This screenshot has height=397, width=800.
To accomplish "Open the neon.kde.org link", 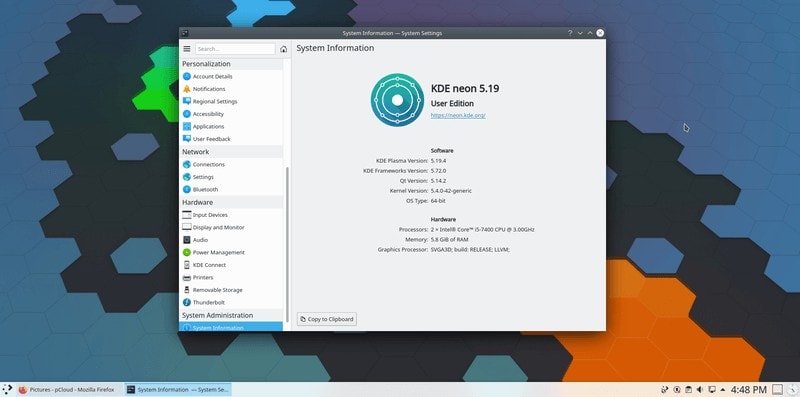I will click(458, 115).
